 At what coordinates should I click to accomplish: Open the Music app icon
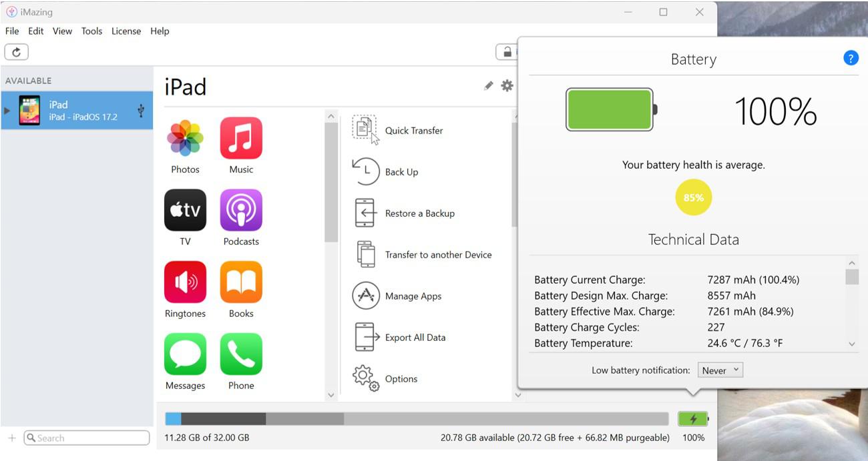[x=241, y=138]
